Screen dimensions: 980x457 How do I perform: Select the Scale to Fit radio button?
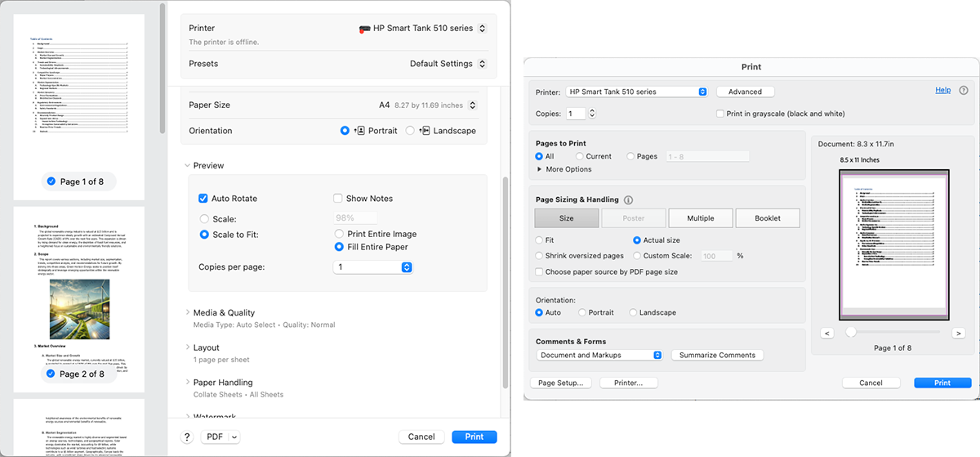204,235
